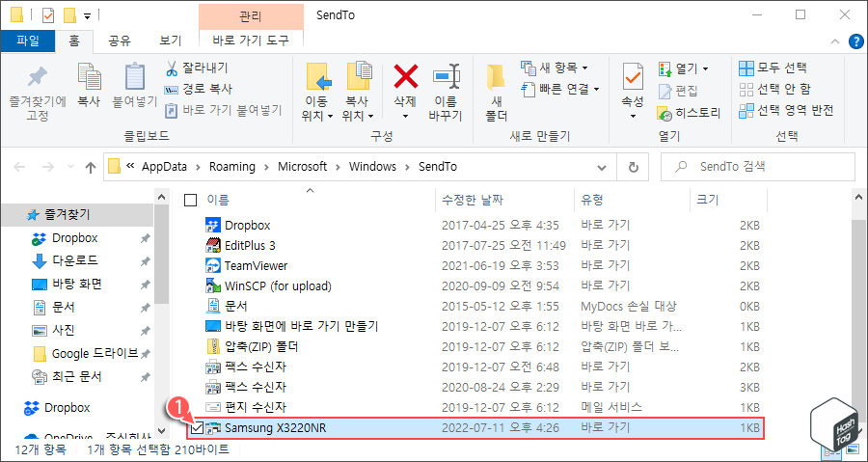Image resolution: width=868 pixels, height=462 pixels.
Task: Select the TeamViewer shortcut
Action: pyautogui.click(x=256, y=265)
